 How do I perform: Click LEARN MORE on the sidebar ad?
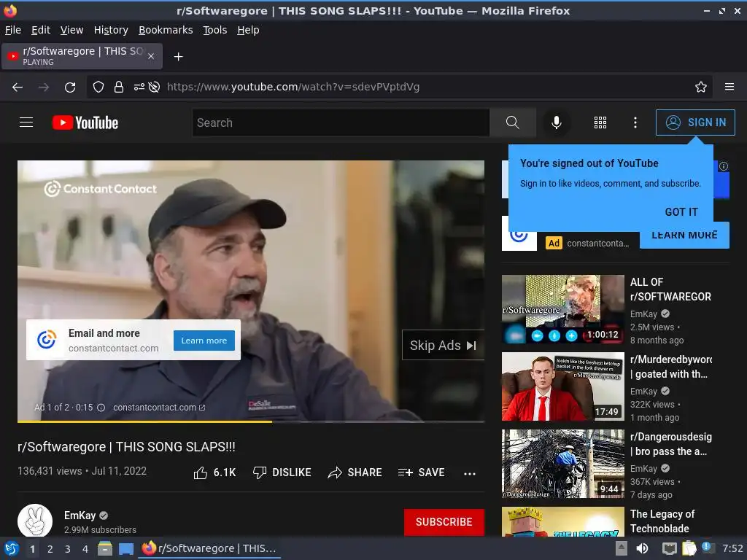pos(684,236)
